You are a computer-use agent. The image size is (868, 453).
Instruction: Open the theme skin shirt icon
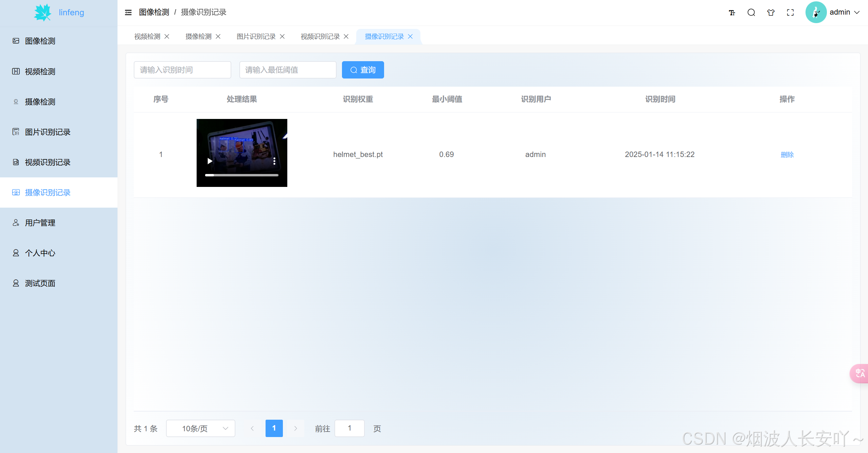click(771, 13)
